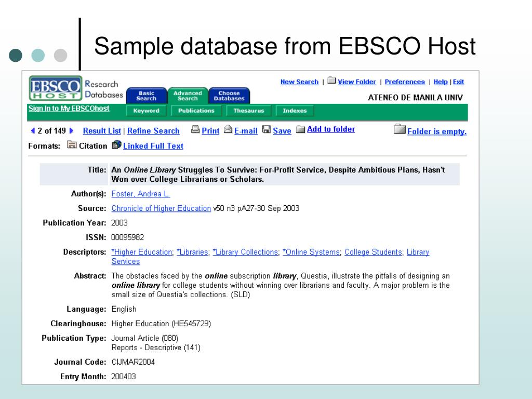Click the Folder is empty link
532x399 pixels.
pos(437,131)
